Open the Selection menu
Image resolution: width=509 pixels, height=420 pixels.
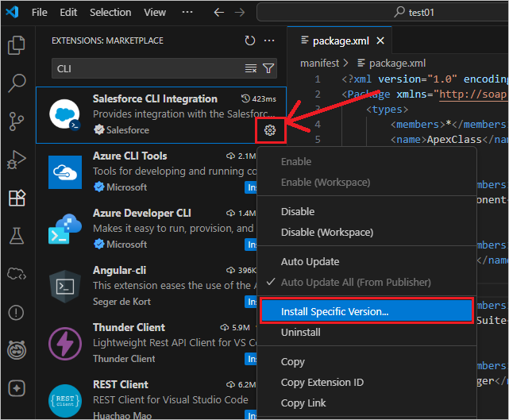point(110,13)
